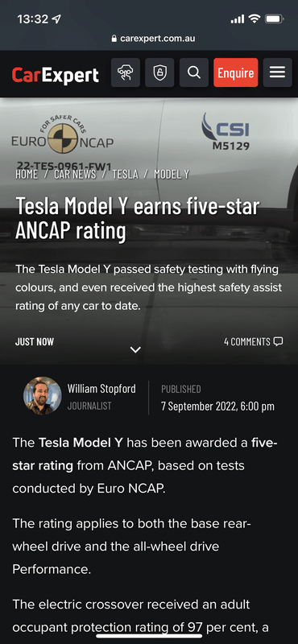Tap the padlock icon in address bar
Viewport: 298px width, 644px height.
(114, 39)
